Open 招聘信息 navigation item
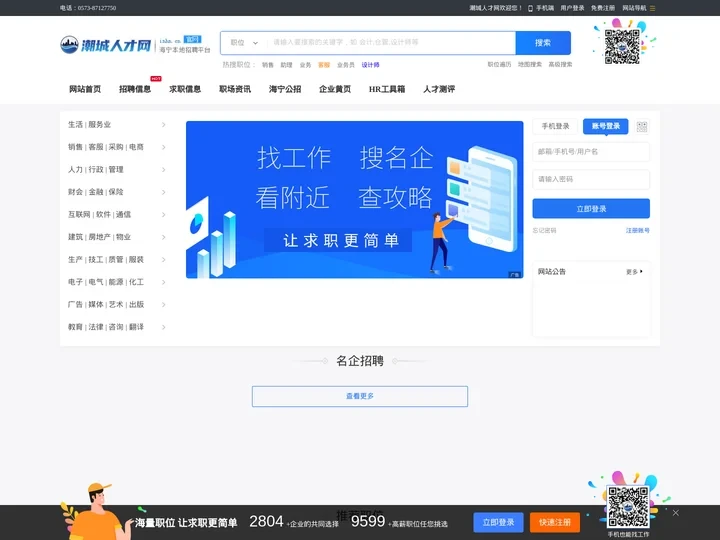The height and width of the screenshot is (540, 720). pyautogui.click(x=135, y=89)
